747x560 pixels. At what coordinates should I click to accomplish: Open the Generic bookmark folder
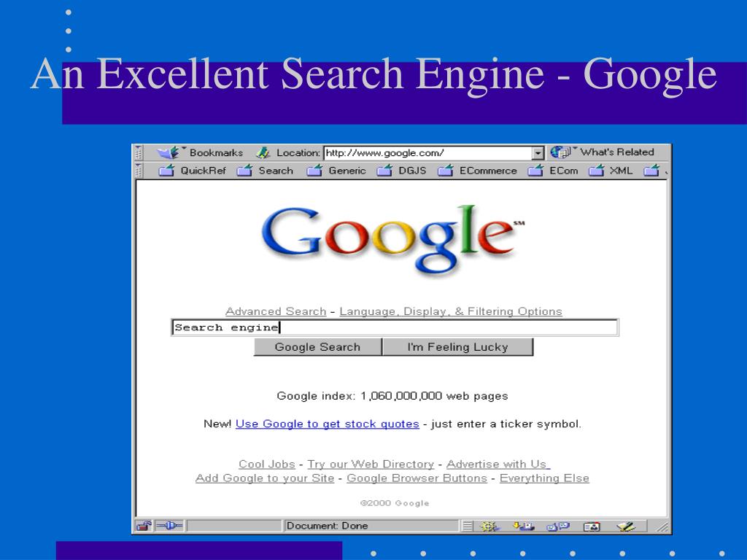336,171
